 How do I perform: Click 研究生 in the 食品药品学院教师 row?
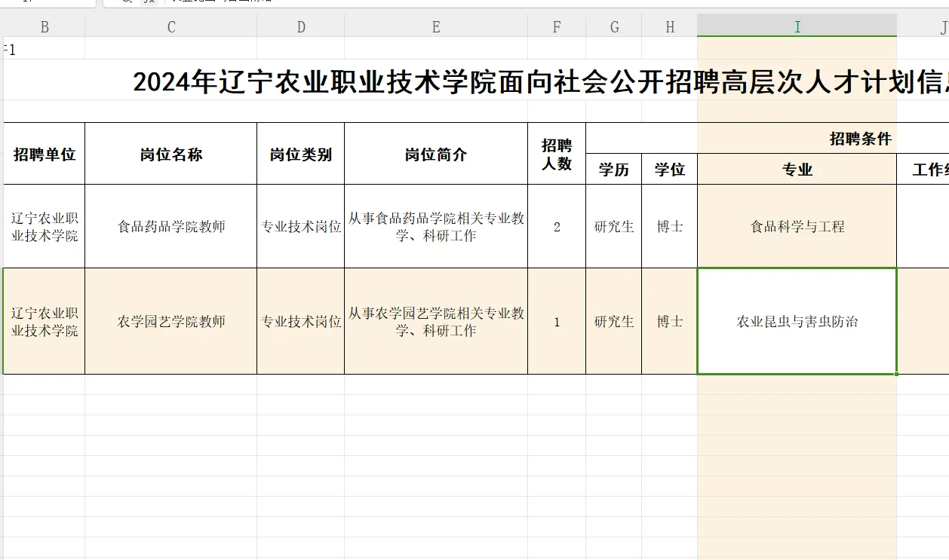pos(614,226)
